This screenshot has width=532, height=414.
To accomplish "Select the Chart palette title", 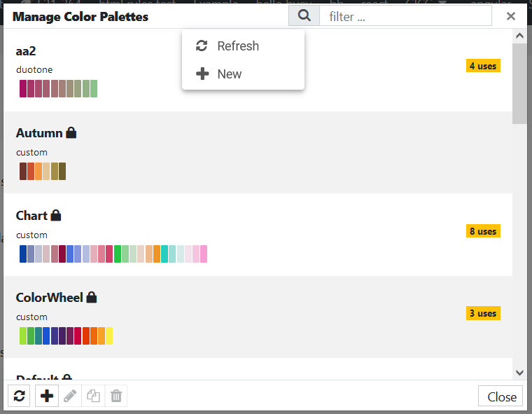I will [x=31, y=216].
